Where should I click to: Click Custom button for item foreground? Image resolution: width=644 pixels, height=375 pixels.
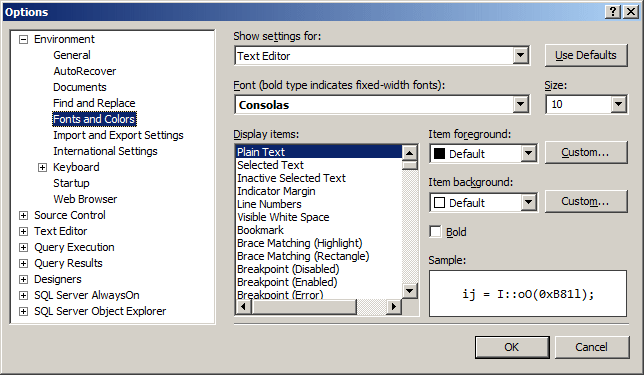click(x=586, y=152)
